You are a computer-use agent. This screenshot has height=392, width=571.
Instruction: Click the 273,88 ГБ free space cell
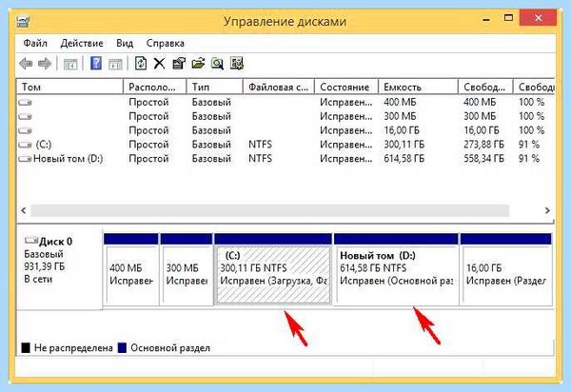(484, 145)
